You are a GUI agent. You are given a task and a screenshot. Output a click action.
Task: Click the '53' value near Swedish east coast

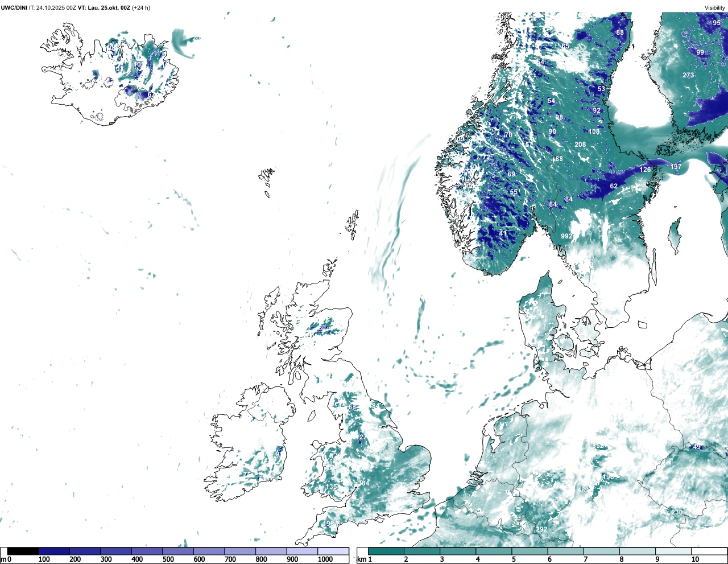pyautogui.click(x=601, y=89)
